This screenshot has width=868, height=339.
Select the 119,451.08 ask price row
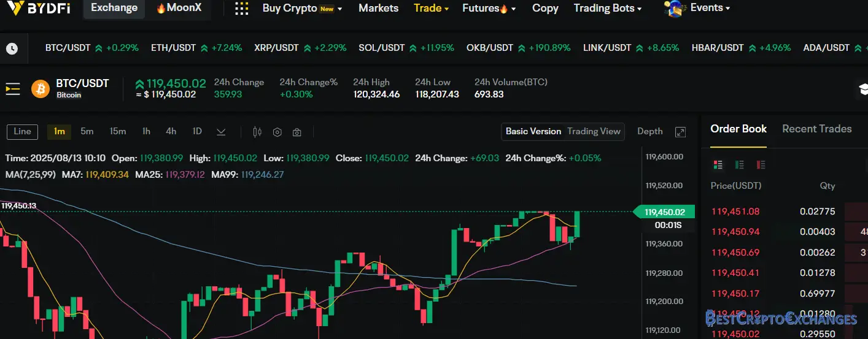(789, 211)
